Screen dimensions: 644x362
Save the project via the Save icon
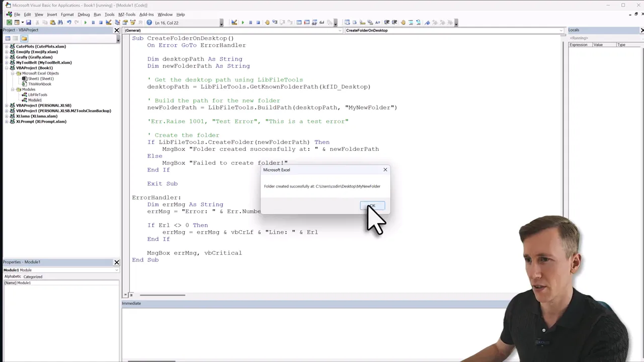tap(28, 23)
